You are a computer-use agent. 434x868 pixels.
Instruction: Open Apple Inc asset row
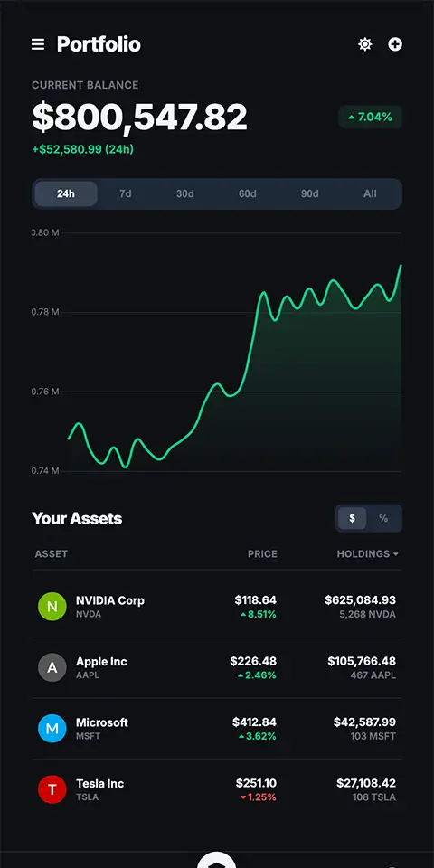click(x=217, y=667)
